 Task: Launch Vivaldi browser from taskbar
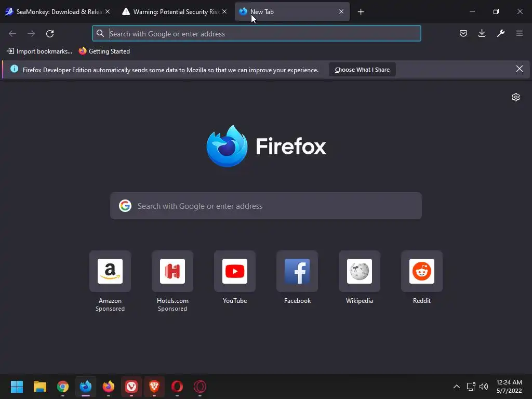(x=131, y=387)
